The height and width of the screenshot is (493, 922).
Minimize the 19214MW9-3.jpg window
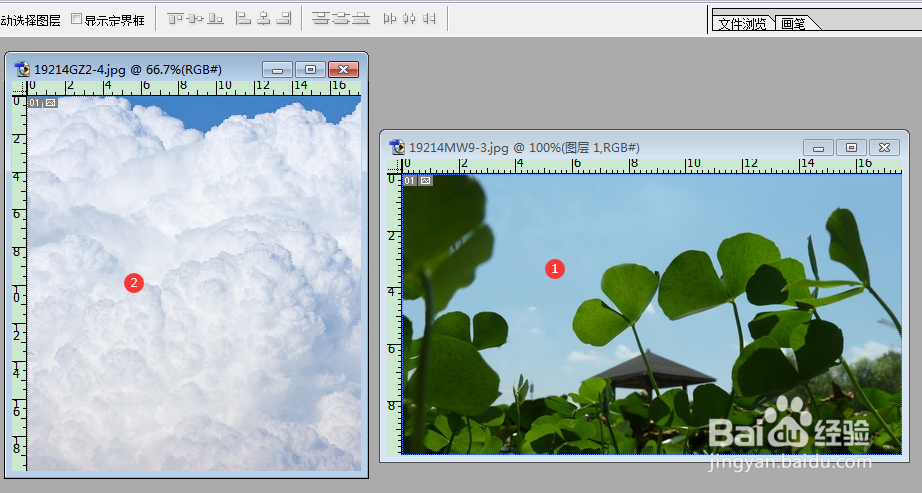[x=818, y=148]
